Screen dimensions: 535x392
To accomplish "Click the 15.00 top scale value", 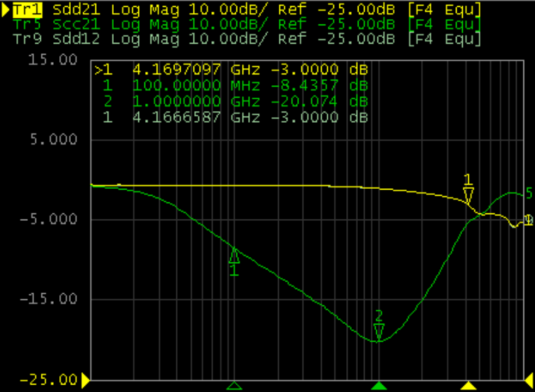I will (x=59, y=60).
